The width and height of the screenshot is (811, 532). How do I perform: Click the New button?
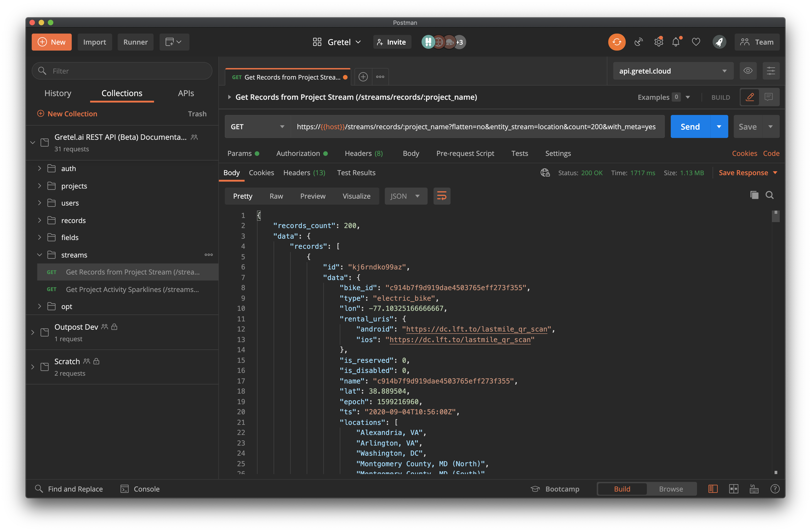(51, 42)
